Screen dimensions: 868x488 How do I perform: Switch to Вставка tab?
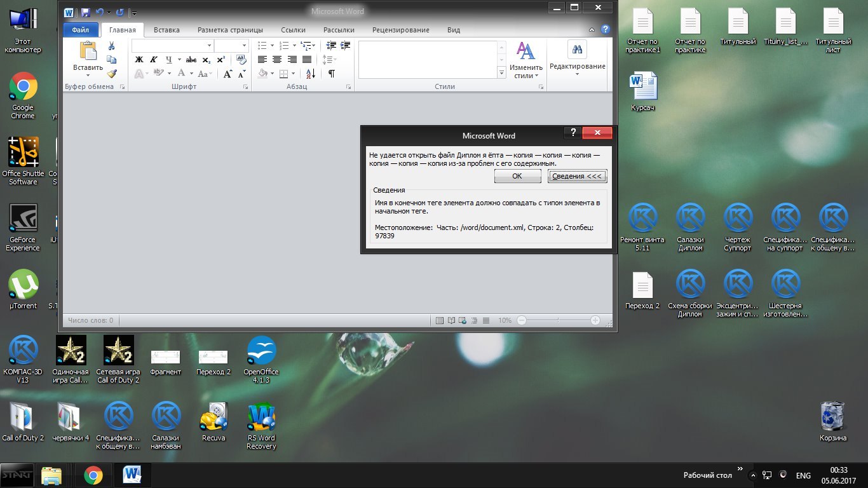[x=166, y=30]
